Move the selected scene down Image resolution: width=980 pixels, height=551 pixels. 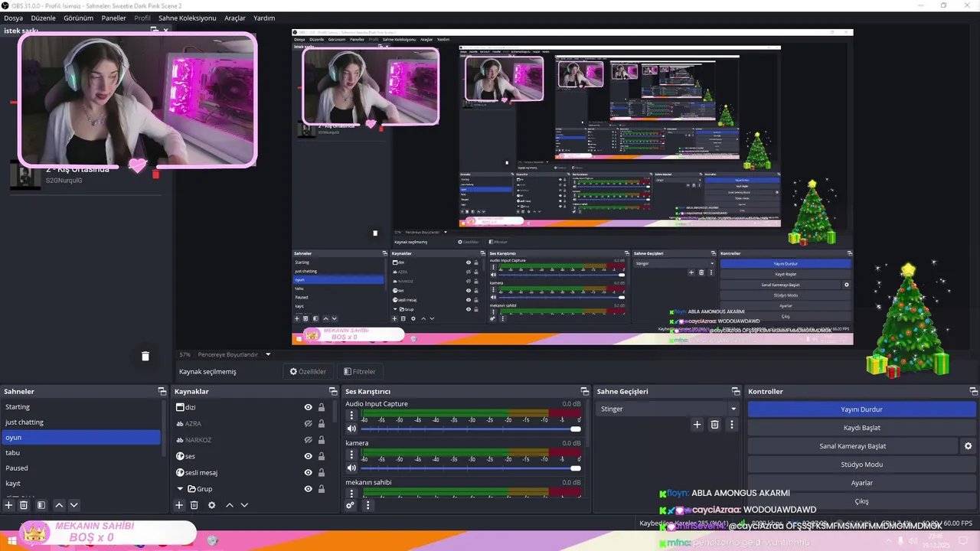(73, 505)
